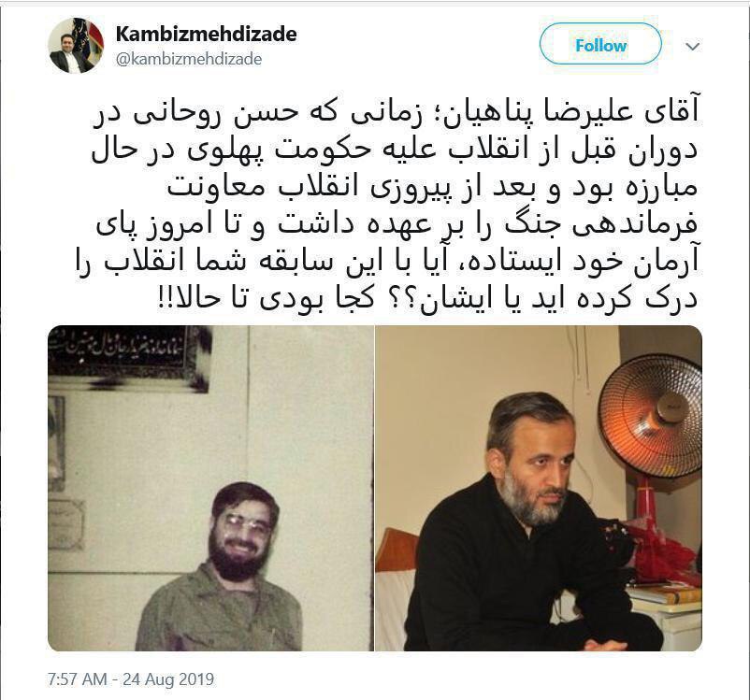Click the third line of tweet text
The width and height of the screenshot is (750, 700).
432,188
